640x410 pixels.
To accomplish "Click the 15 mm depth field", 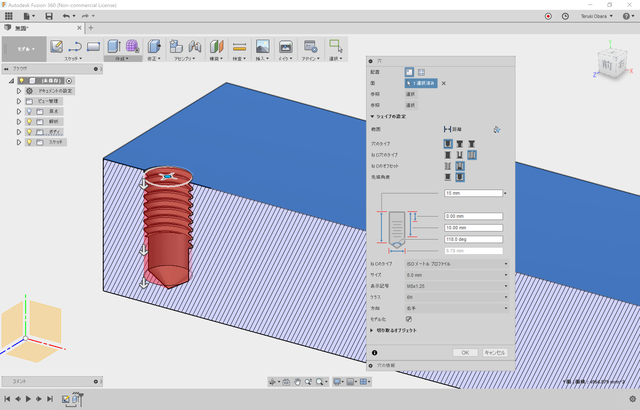I will click(x=473, y=193).
